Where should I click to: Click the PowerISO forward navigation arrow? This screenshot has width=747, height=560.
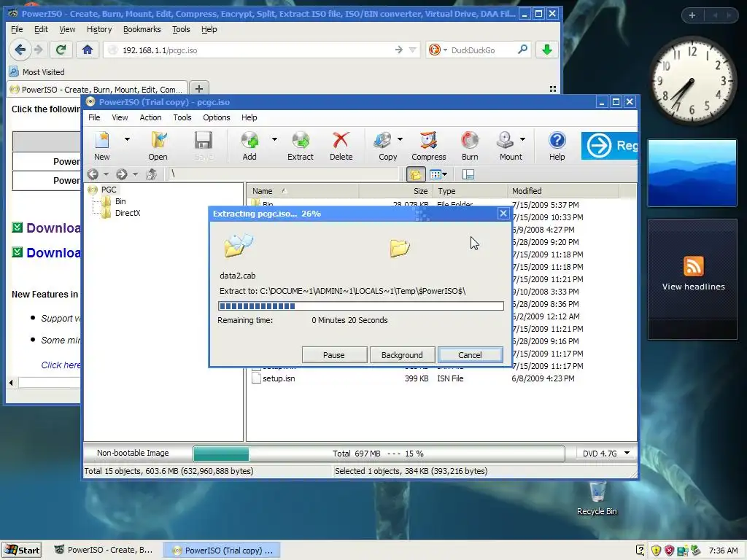point(122,174)
